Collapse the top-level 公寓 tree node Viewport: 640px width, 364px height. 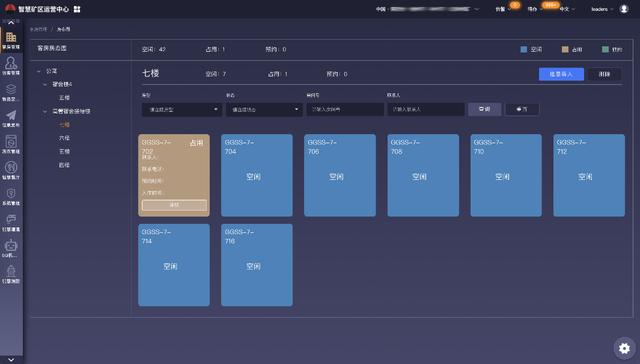[x=39, y=71]
